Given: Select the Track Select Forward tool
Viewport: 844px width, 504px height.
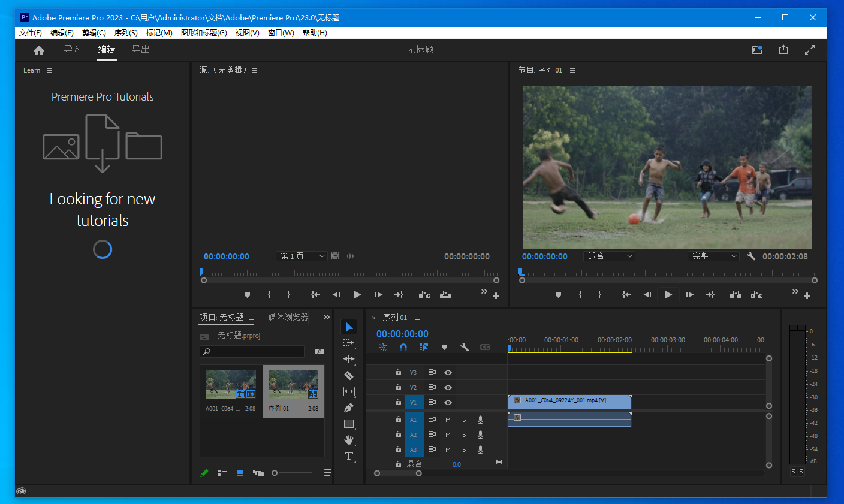Looking at the screenshot, I should pyautogui.click(x=349, y=343).
